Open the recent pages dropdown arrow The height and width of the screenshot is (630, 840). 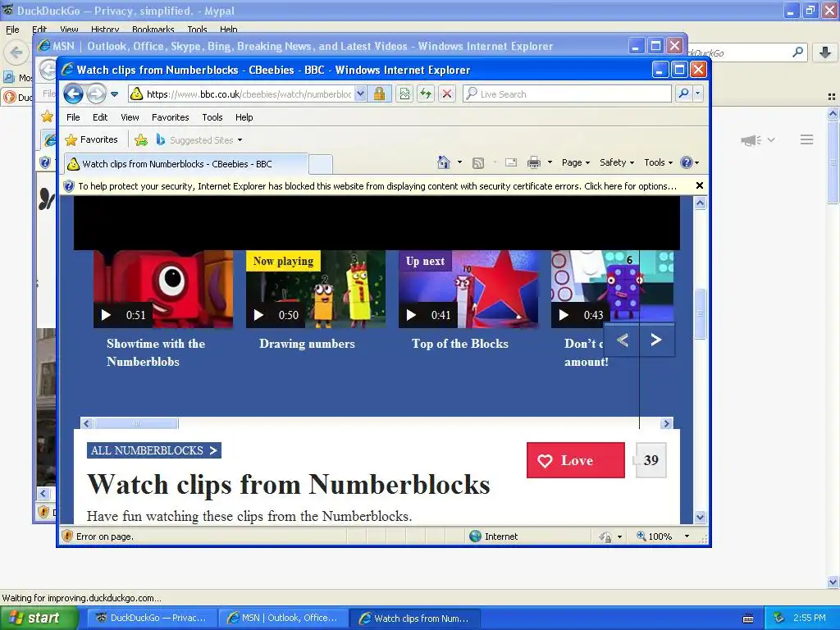coord(114,94)
